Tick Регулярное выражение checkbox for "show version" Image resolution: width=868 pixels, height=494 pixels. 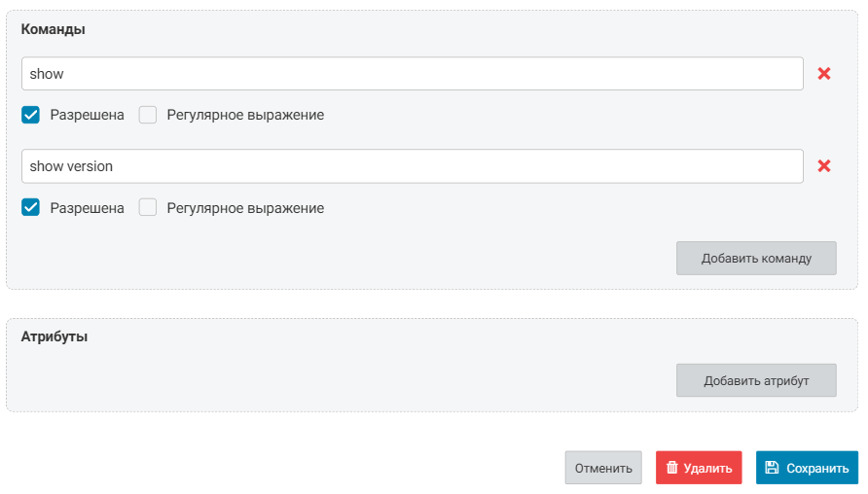coord(148,207)
